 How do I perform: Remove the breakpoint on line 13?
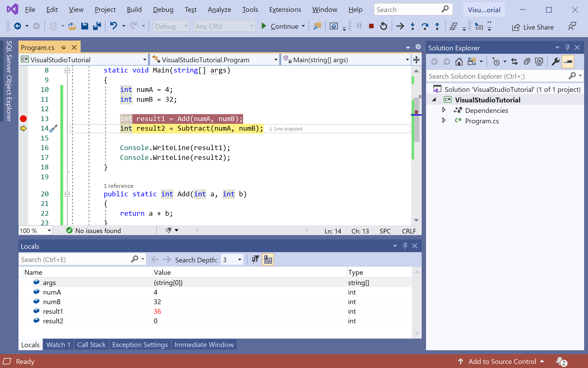(23, 119)
